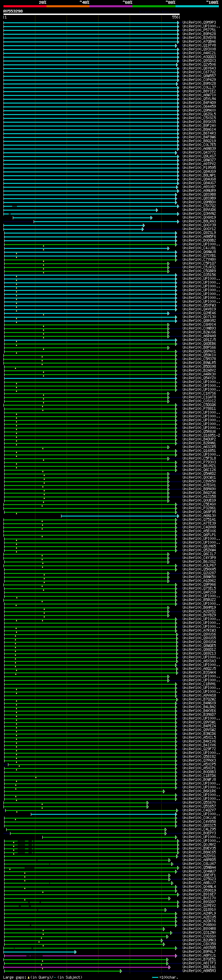This screenshot has width=222, height=980.
Task: Open hit label UniRef100_Q2HE46
Action: (199, 313)
